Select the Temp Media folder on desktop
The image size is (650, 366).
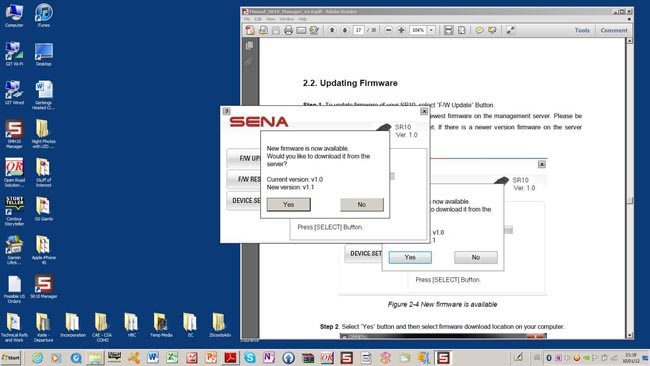161,326
